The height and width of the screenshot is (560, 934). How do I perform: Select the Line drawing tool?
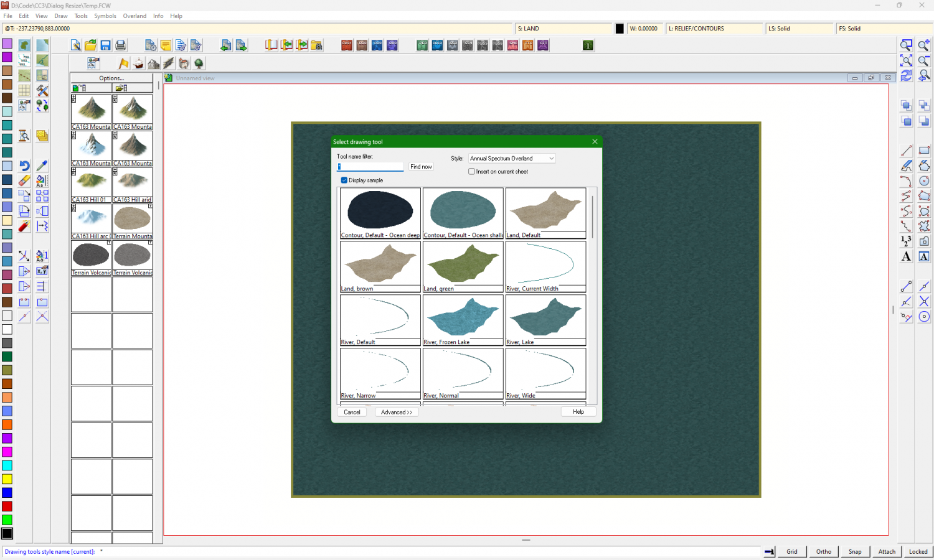point(907,151)
